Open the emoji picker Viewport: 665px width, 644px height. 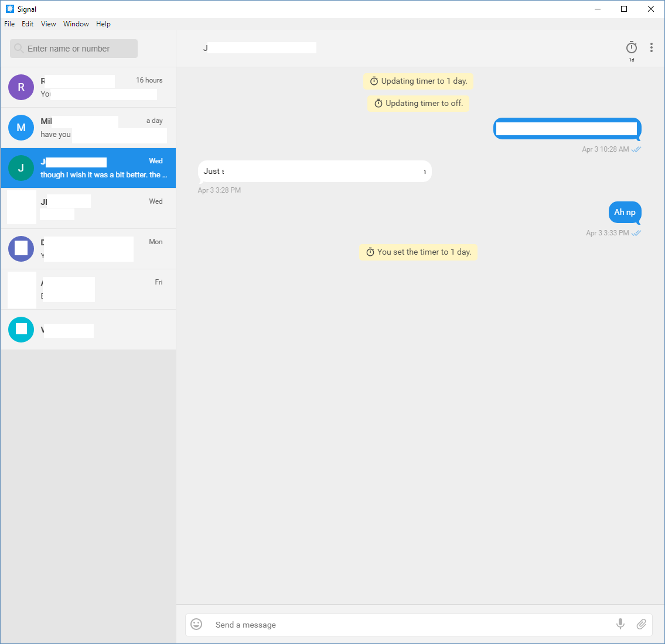(x=196, y=624)
